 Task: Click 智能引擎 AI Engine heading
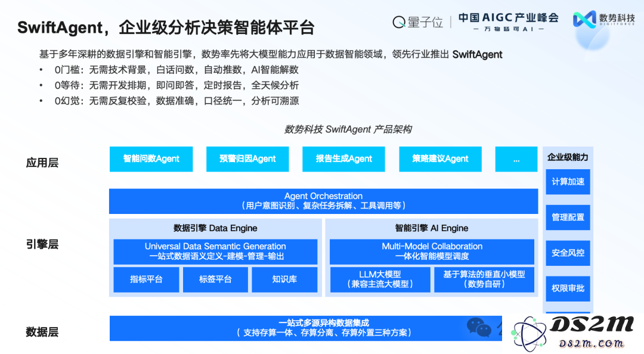click(x=432, y=228)
